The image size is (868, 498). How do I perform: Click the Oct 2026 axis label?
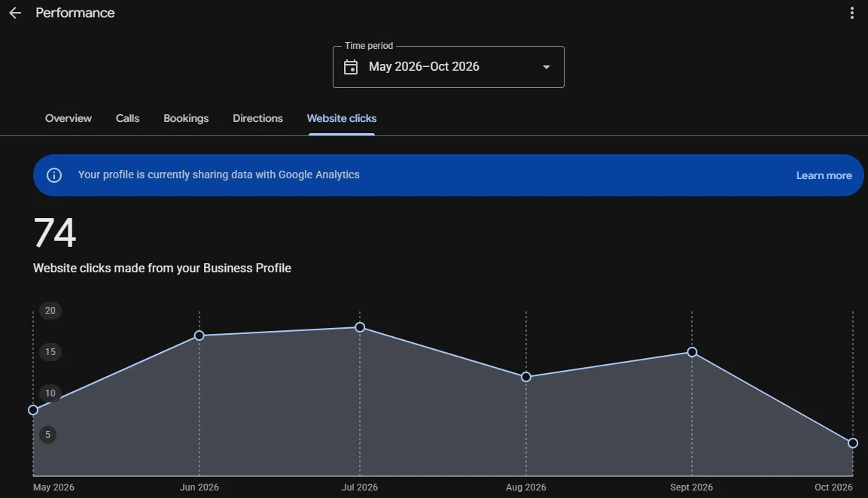pos(833,487)
